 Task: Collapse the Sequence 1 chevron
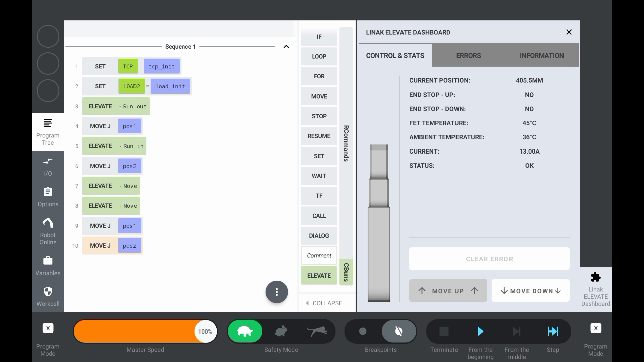click(286, 47)
